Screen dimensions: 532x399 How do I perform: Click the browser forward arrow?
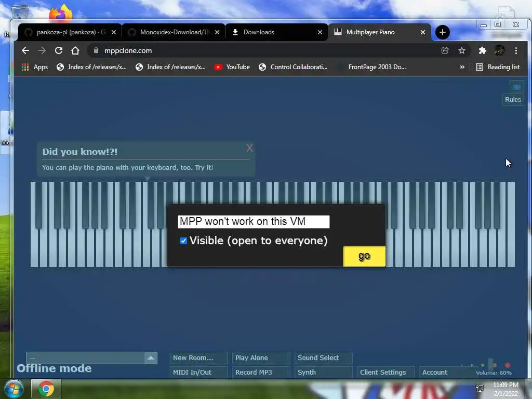click(x=42, y=50)
